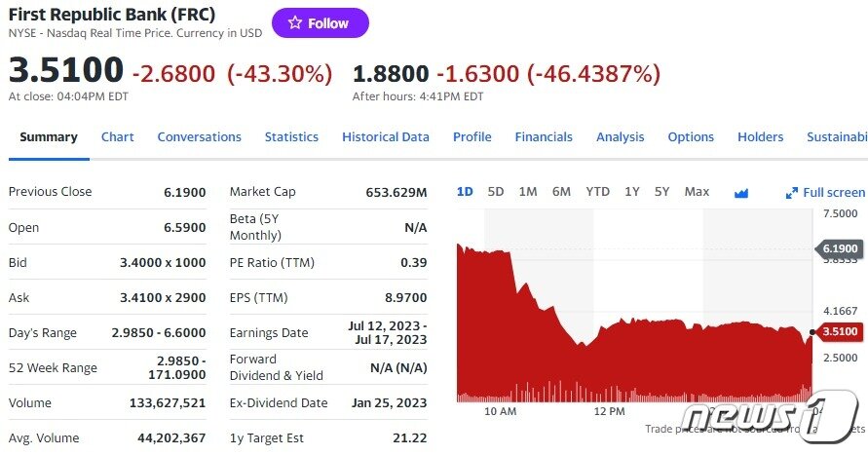This screenshot has height=455, width=868.
Task: Show the Holders tab
Action: 761,137
